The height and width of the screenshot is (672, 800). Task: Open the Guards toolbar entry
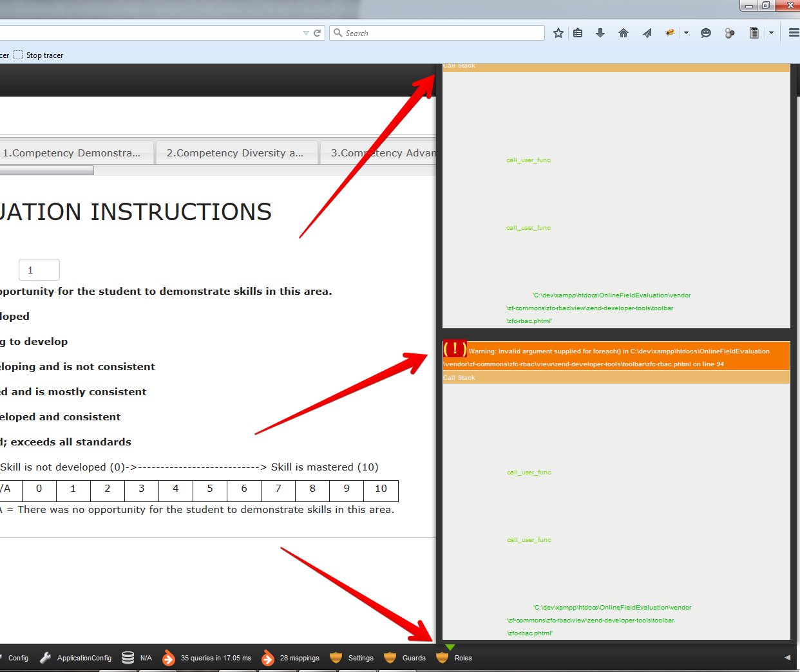pyautogui.click(x=414, y=658)
